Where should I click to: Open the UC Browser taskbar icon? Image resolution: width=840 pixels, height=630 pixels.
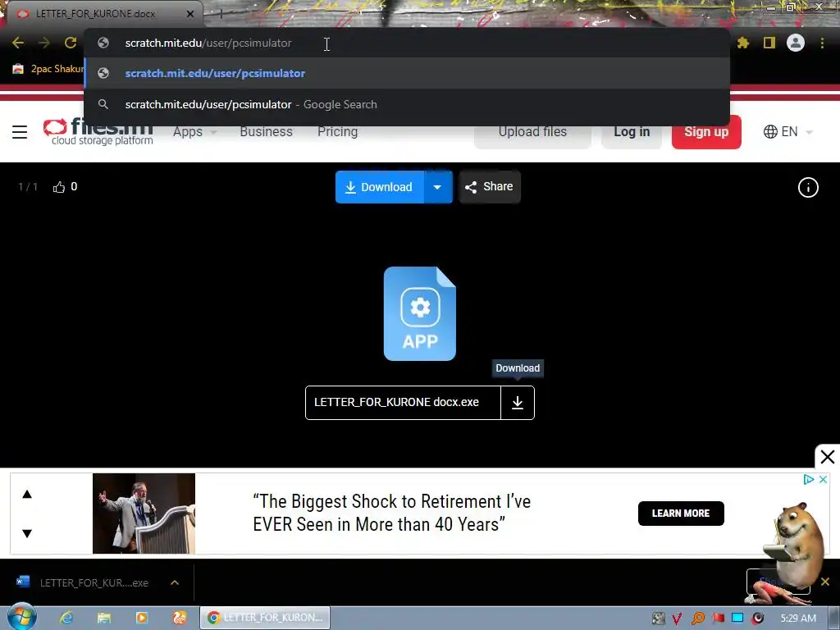(180, 618)
